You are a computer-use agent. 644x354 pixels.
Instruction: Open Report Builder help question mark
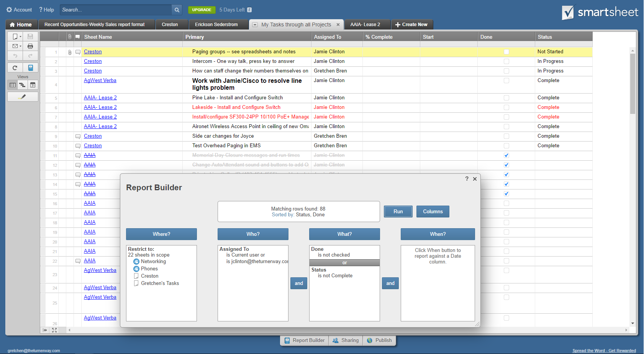467,179
